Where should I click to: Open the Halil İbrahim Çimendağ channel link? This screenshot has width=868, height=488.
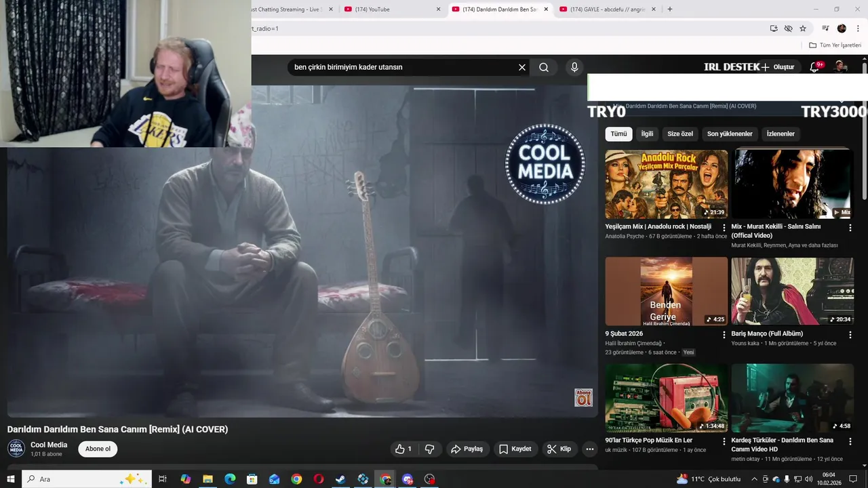[633, 344]
